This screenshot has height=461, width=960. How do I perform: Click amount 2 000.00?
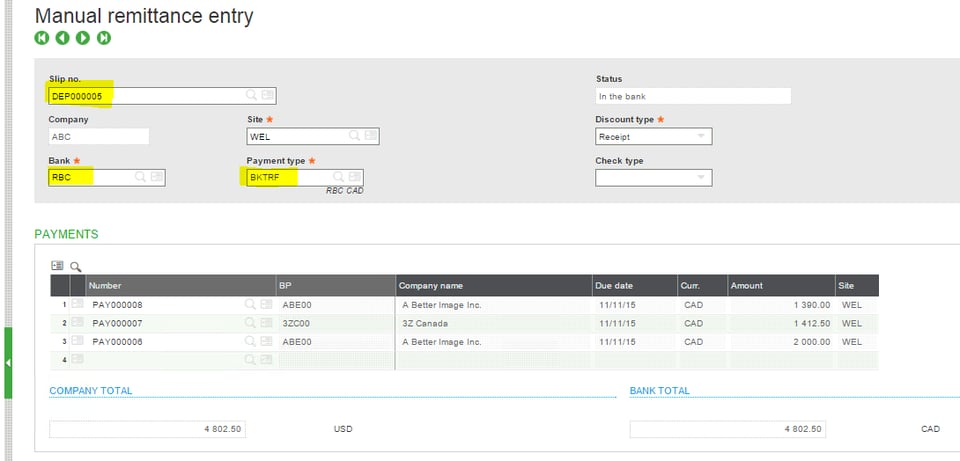812,342
